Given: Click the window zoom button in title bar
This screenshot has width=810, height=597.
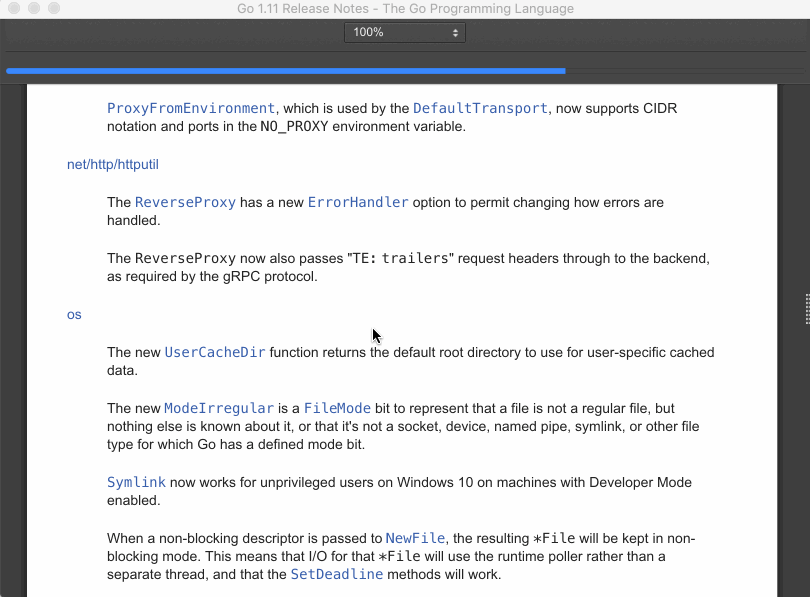Looking at the screenshot, I should point(54,8).
